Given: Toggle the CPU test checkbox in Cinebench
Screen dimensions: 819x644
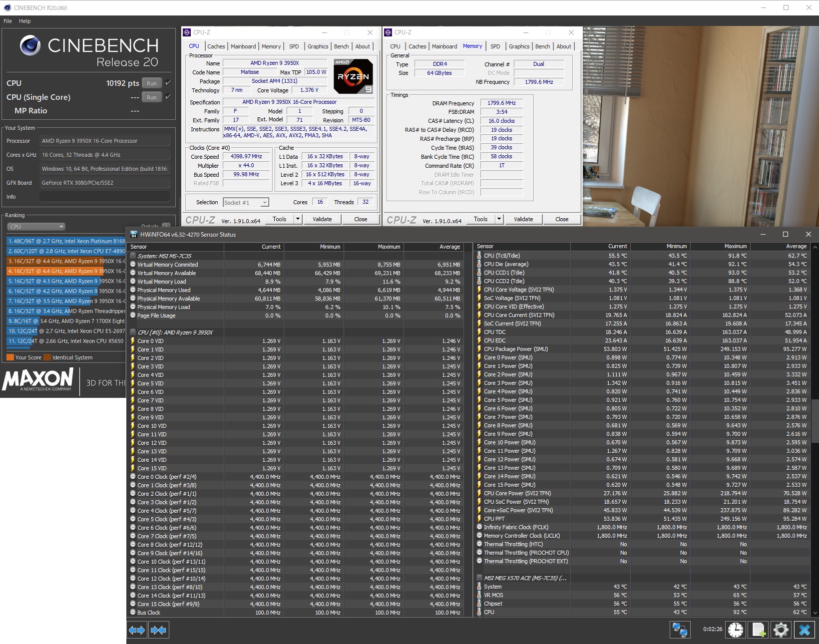Looking at the screenshot, I should click(x=168, y=83).
